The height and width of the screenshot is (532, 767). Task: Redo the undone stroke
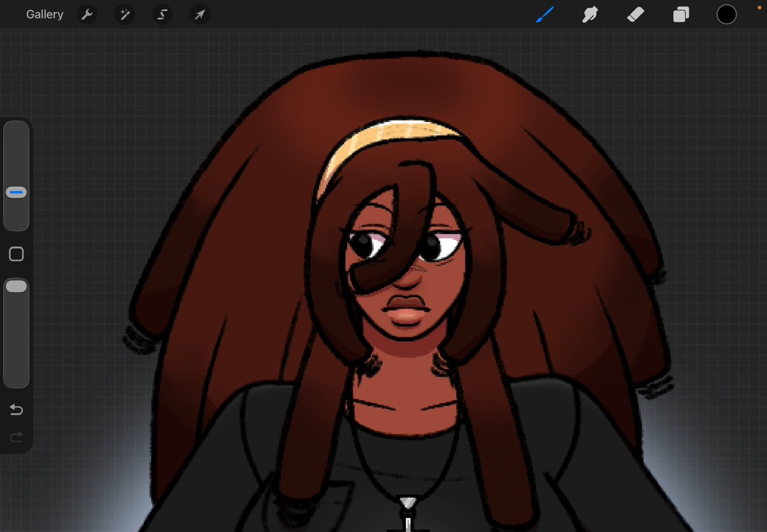coord(17,437)
